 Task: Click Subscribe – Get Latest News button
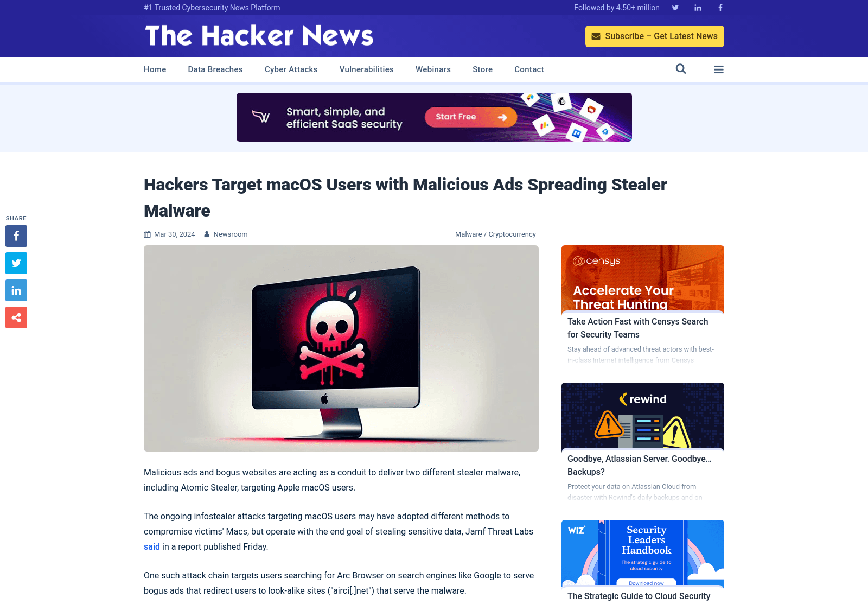click(x=654, y=36)
